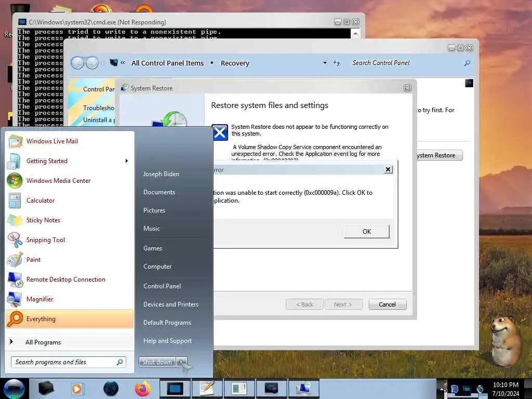This screenshot has height=399, width=532.
Task: Click the breadcrumb double-chevron in address bar
Action: click(123, 63)
